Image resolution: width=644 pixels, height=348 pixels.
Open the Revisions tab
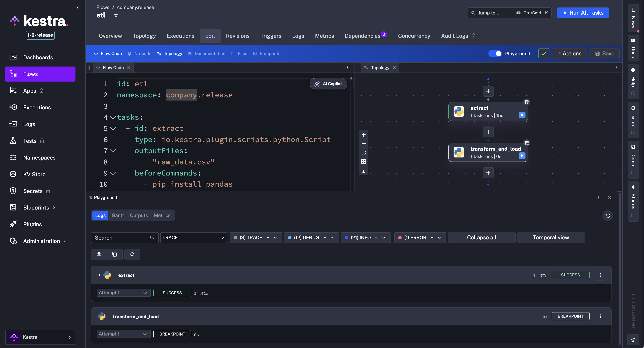point(238,36)
